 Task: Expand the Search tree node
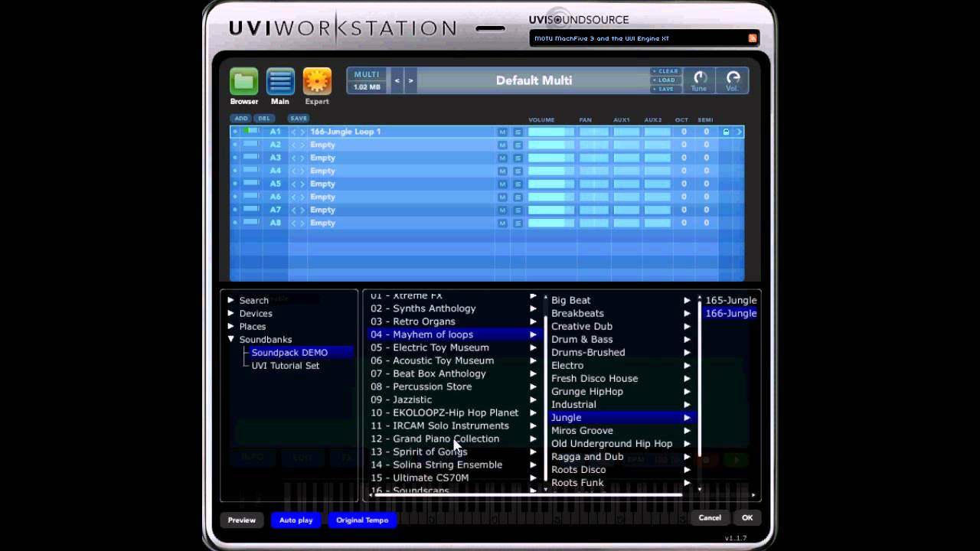230,300
